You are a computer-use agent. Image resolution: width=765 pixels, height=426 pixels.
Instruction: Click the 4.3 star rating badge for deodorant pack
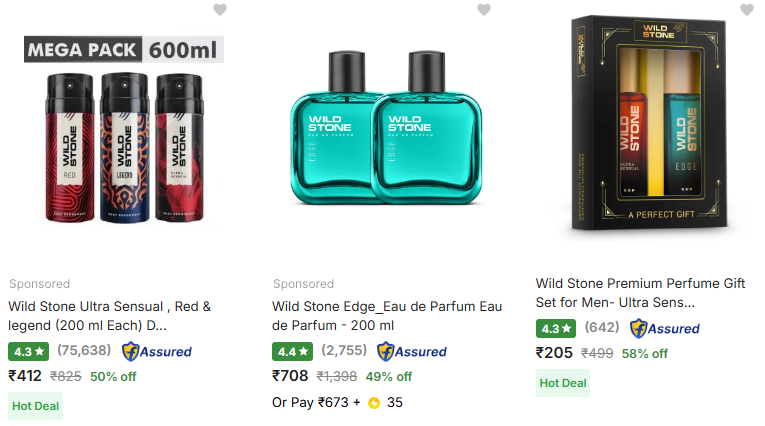tap(27, 351)
